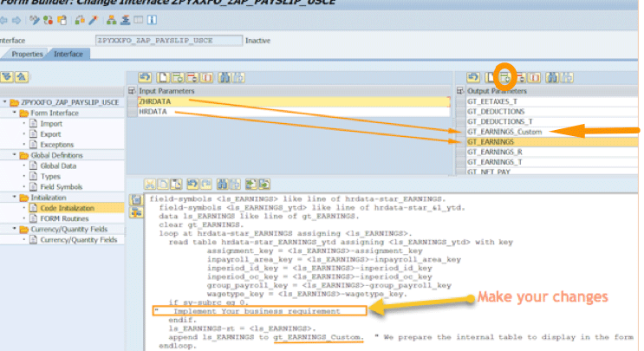This screenshot has height=351, width=644.
Task: Click the Active/Inactive switch icon
Action: (x=48, y=20)
